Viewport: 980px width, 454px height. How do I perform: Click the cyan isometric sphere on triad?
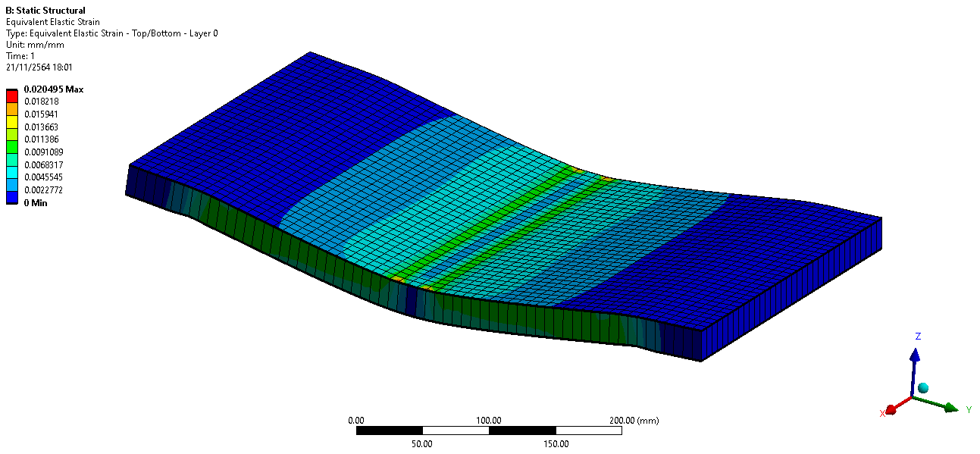tap(923, 388)
